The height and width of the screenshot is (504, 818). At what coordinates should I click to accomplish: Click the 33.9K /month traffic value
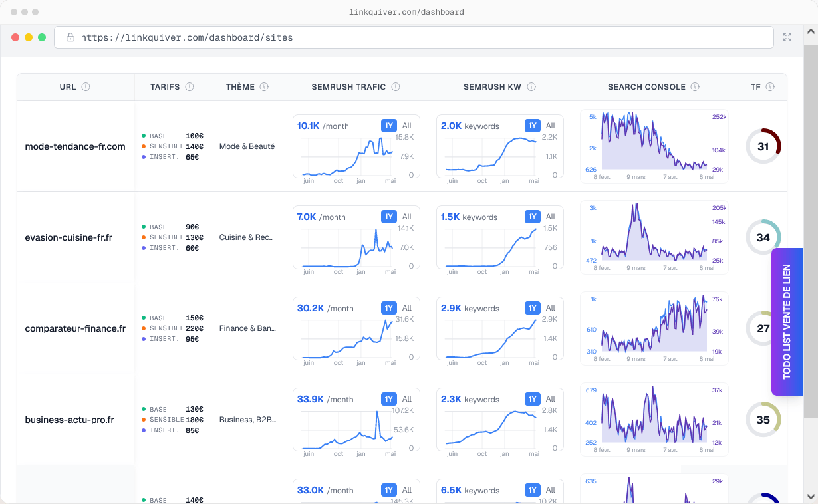pos(325,399)
